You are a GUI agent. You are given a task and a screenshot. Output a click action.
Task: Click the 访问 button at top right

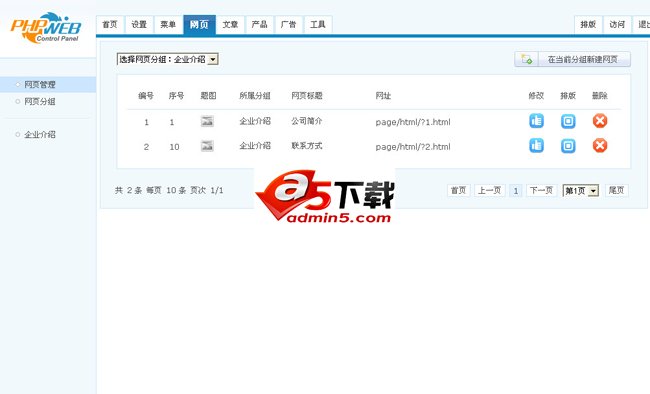pyautogui.click(x=617, y=24)
